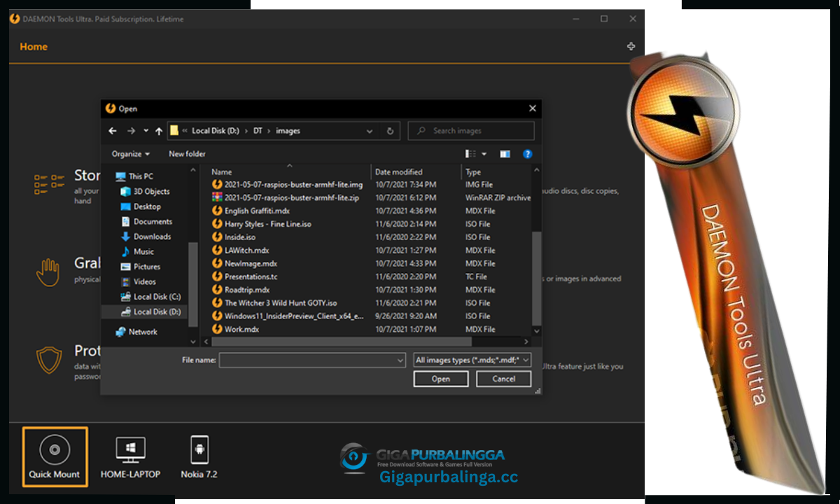The image size is (840, 504).
Task: Click the Quick Mount disc icon
Action: pyautogui.click(x=55, y=449)
